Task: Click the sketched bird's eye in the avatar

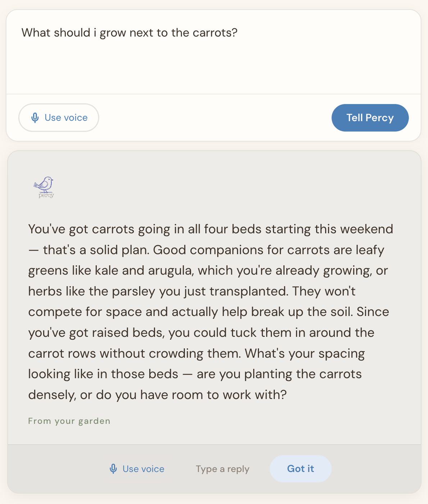Action: (x=49, y=179)
